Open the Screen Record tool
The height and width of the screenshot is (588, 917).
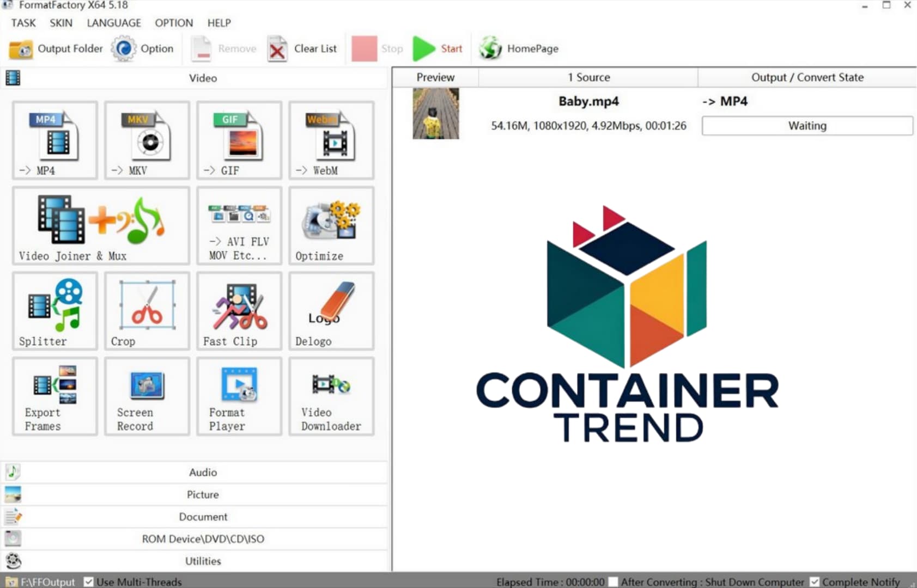[147, 396]
